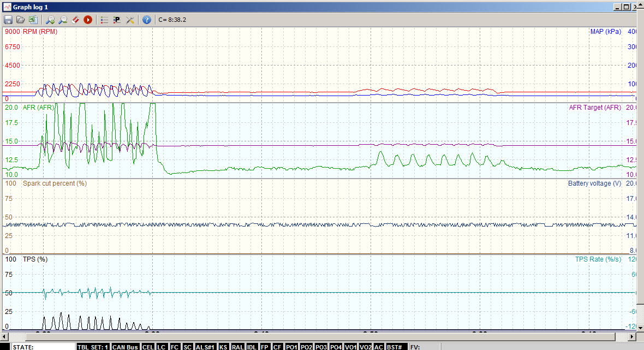Open a log file with folder icon
Viewport: 644px width, 350px height.
[x=20, y=20]
